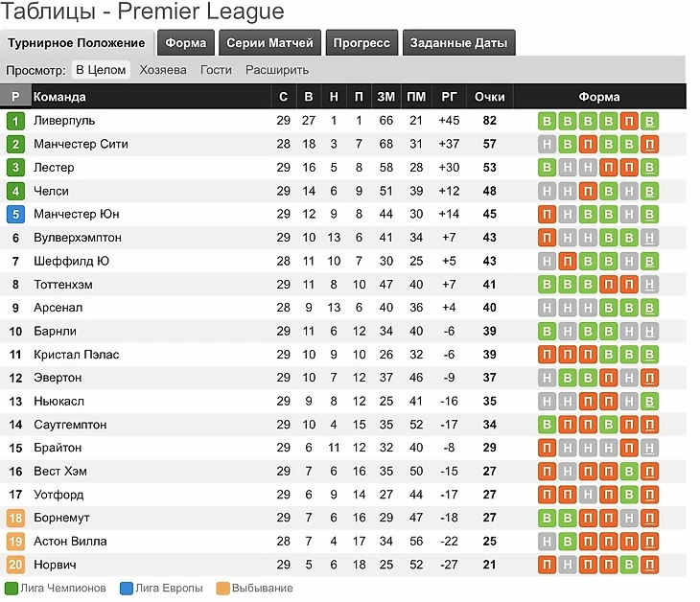Click Bournemouth's orange position 18 badge
The height and width of the screenshot is (602, 700).
[15, 518]
